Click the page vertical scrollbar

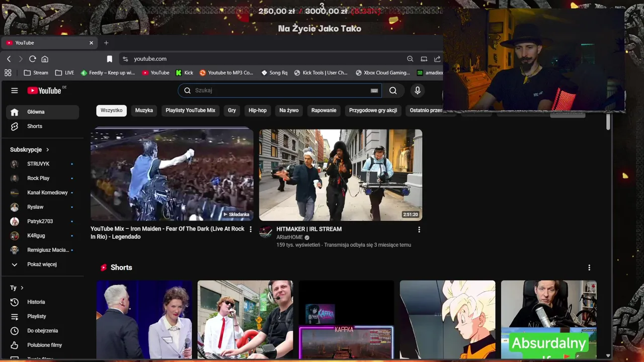[608, 122]
